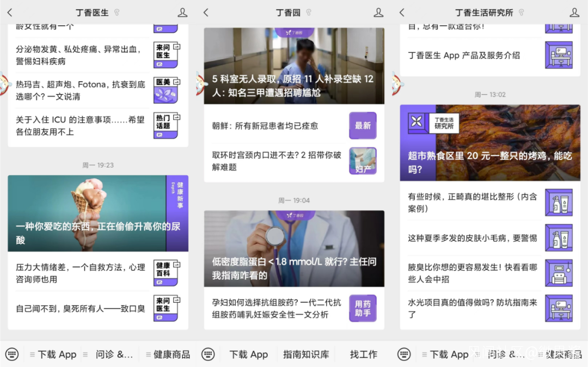Tap 妇产 thumbnail beside 取环 article
Image resolution: width=588 pixels, height=367 pixels.
(x=363, y=161)
